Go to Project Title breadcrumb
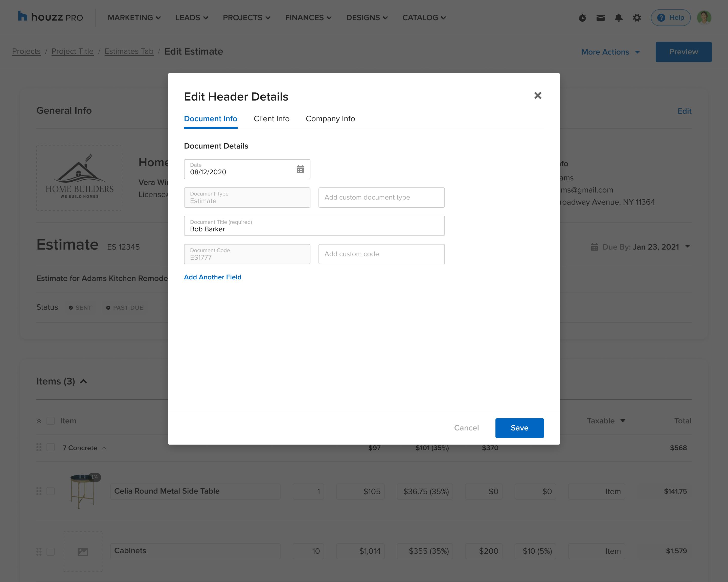This screenshot has width=728, height=582. coord(73,51)
